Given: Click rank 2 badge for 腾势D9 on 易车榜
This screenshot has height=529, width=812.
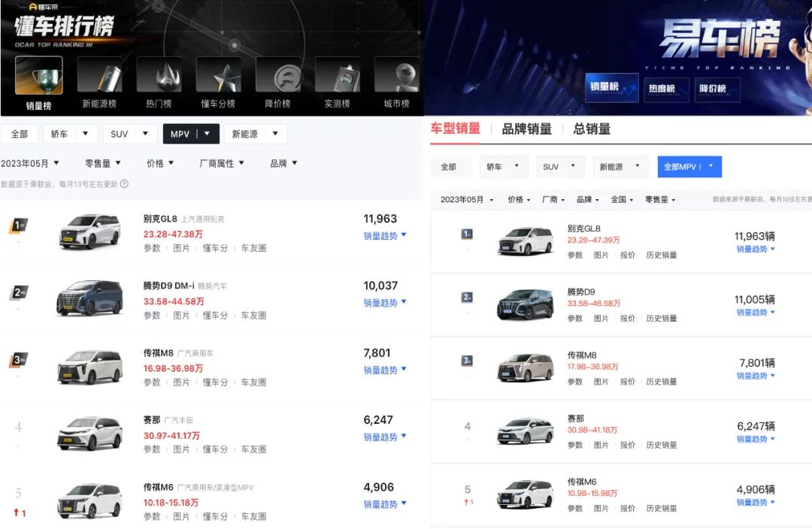Looking at the screenshot, I should coord(467,298).
